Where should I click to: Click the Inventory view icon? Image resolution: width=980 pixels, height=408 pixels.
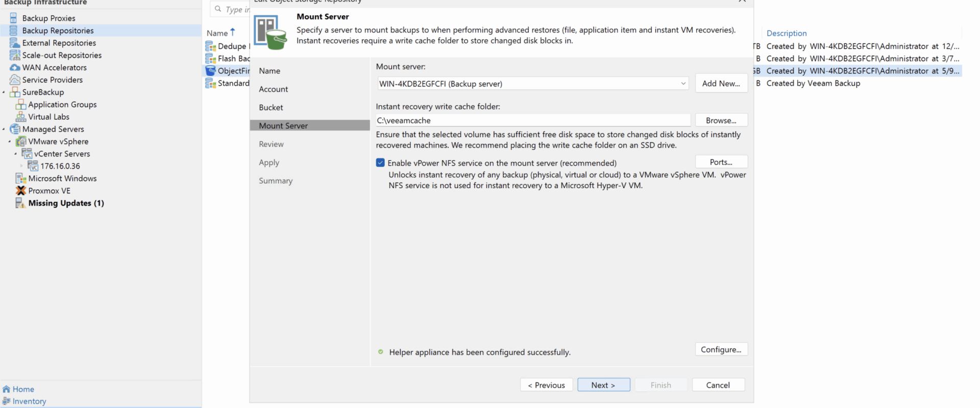[6, 401]
